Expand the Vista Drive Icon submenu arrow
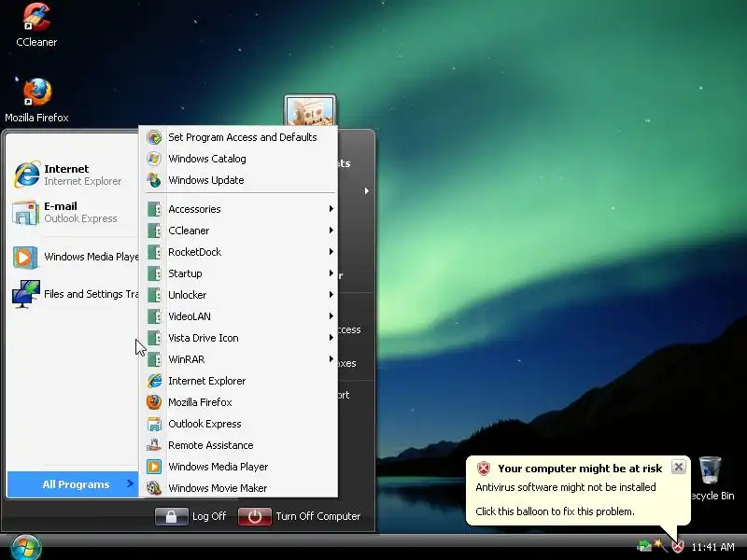The image size is (747, 560). click(331, 337)
